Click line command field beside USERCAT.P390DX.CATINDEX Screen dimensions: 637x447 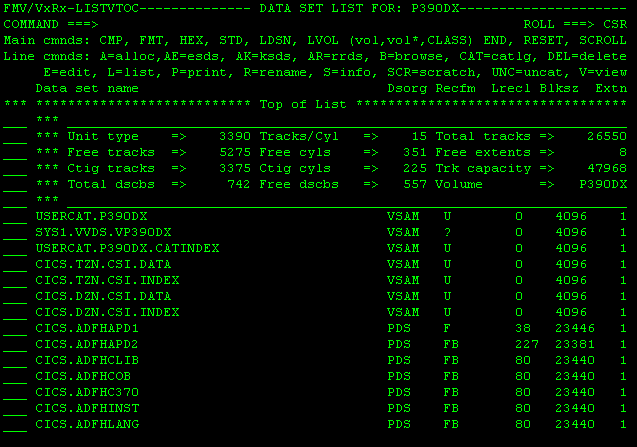point(15,249)
